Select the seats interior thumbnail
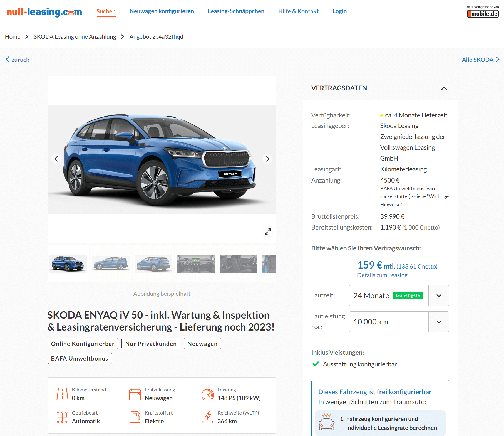The image size is (504, 436). coord(238,263)
